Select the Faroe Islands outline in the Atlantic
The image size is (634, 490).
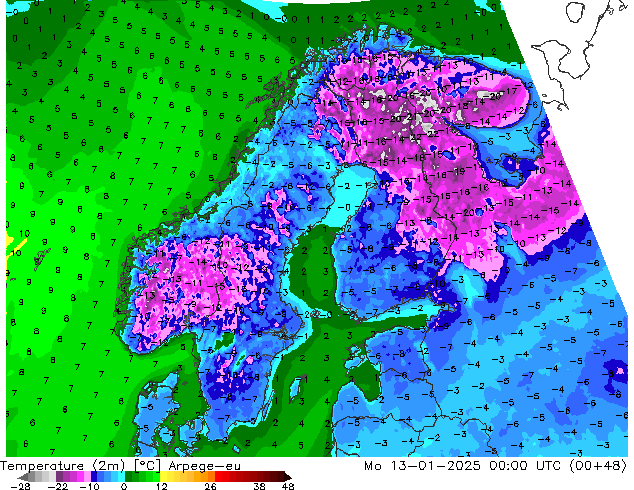(41, 258)
